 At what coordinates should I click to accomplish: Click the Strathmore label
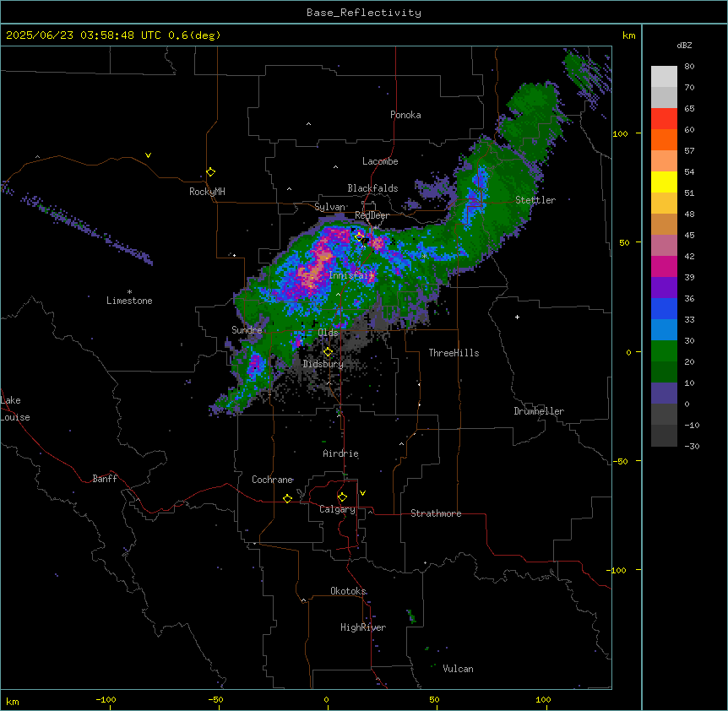(x=436, y=513)
